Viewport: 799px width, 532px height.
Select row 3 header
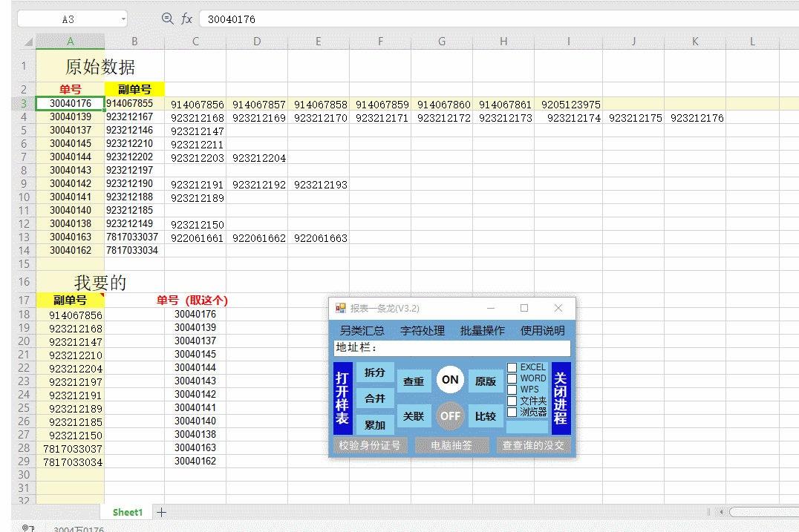(24, 103)
